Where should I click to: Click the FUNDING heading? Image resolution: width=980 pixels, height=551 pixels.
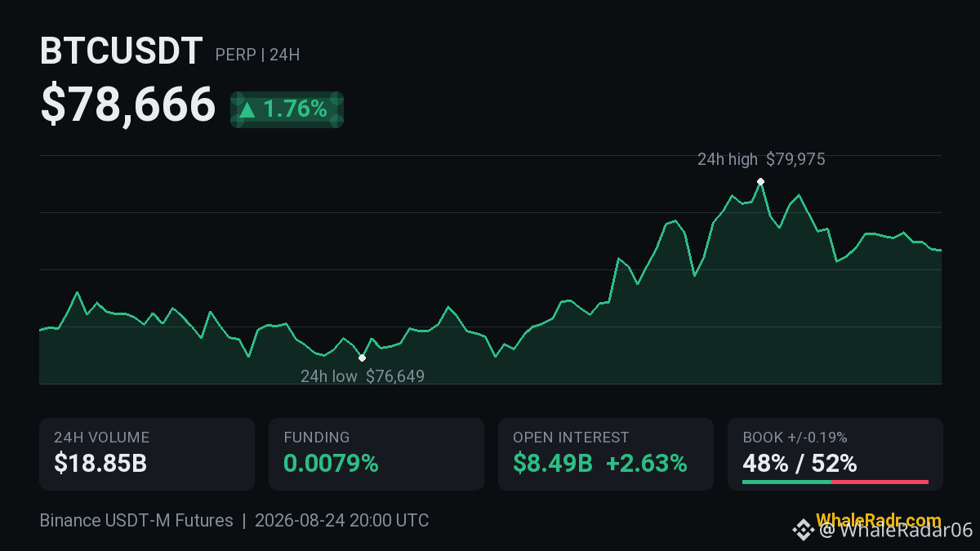tap(317, 438)
